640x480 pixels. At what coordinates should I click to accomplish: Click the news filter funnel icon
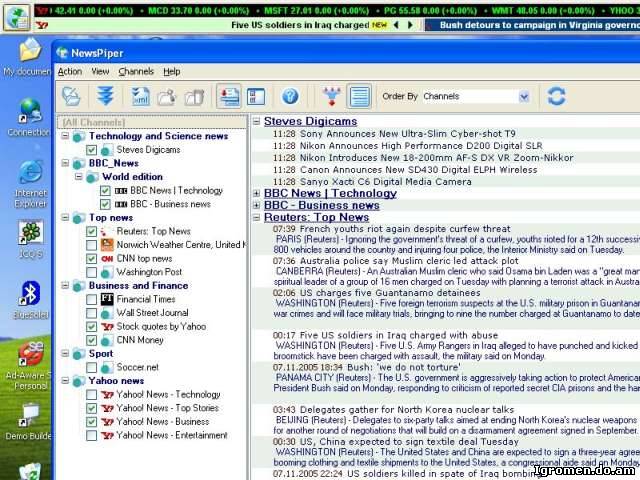(x=331, y=97)
